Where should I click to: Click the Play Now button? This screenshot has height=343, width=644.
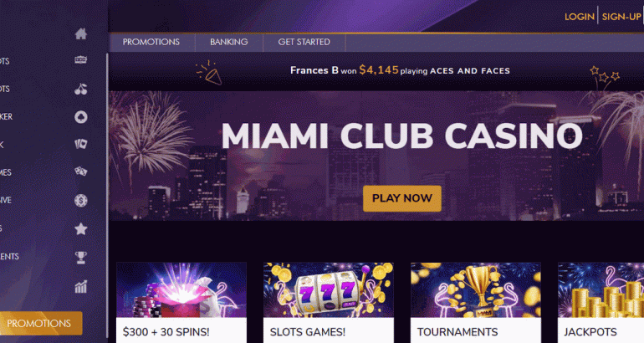click(x=402, y=198)
